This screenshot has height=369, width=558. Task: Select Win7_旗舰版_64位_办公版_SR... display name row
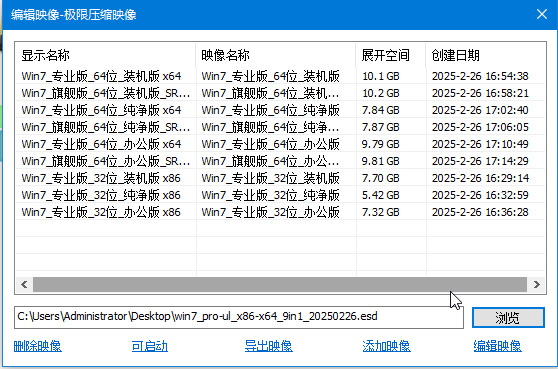pyautogui.click(x=106, y=161)
